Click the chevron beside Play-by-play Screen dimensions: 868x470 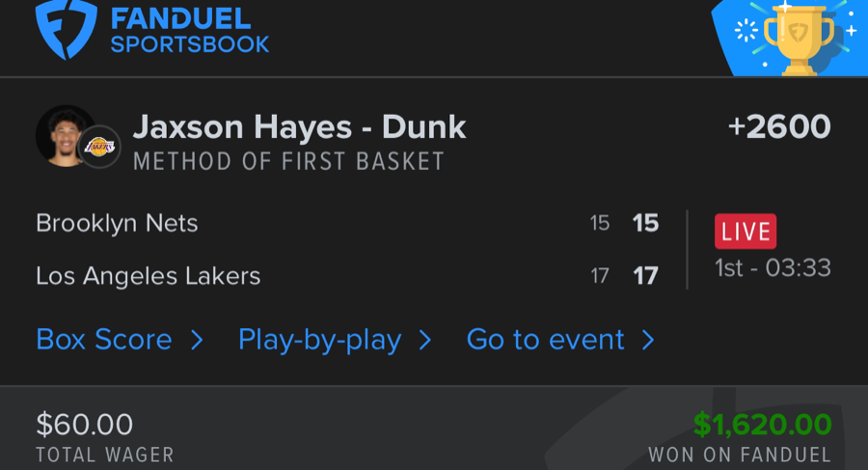[x=425, y=340]
